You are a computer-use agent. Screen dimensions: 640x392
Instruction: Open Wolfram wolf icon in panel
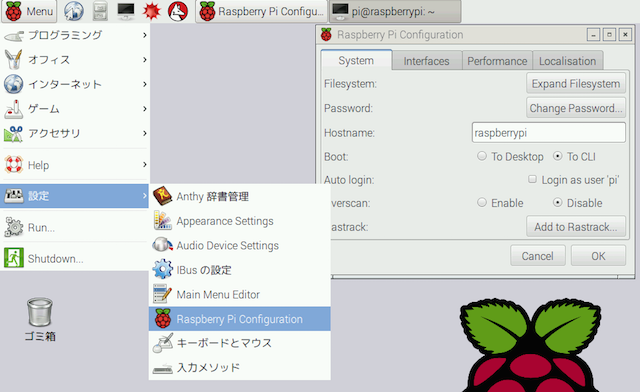pos(178,11)
